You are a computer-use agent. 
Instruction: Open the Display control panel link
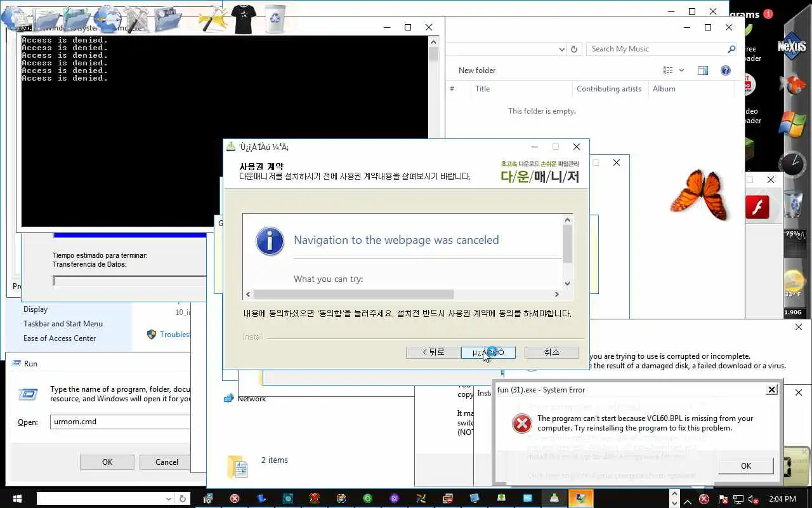coord(36,309)
